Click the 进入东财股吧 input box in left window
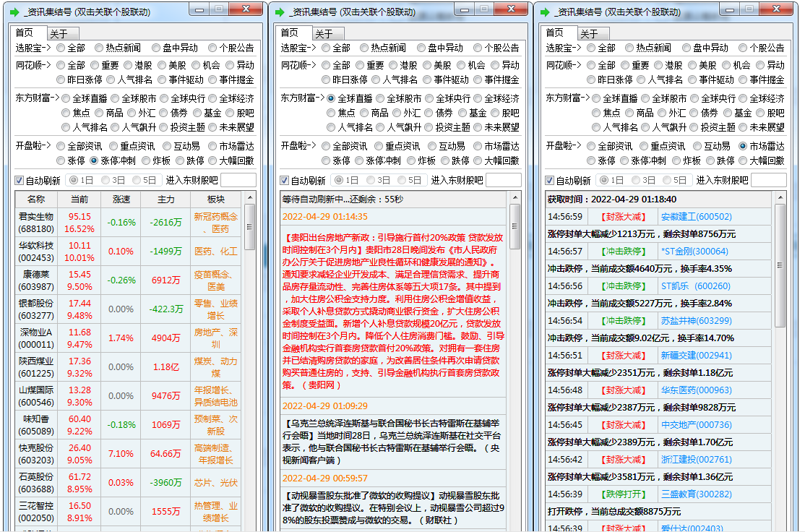 (238, 180)
